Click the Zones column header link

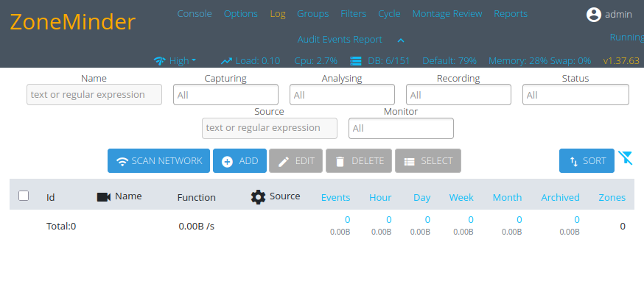click(x=612, y=197)
